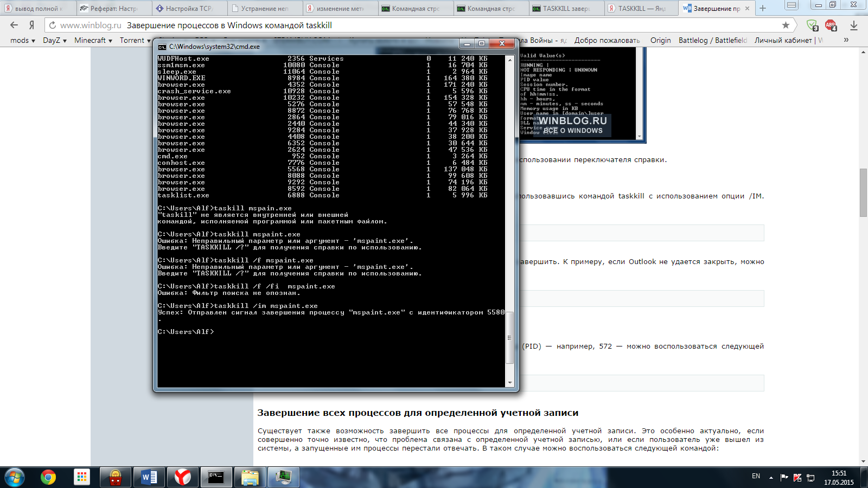Click the network tray icon
This screenshot has width=868, height=488.
coord(810,477)
